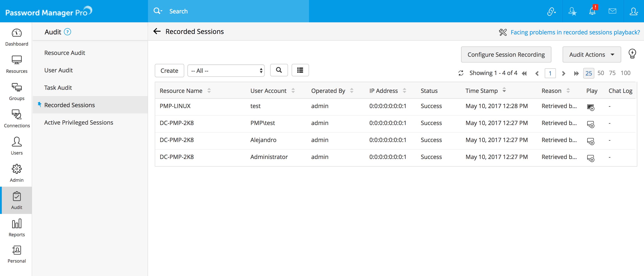Click the magnifier search button in toolbar
The height and width of the screenshot is (276, 644).
pyautogui.click(x=279, y=70)
